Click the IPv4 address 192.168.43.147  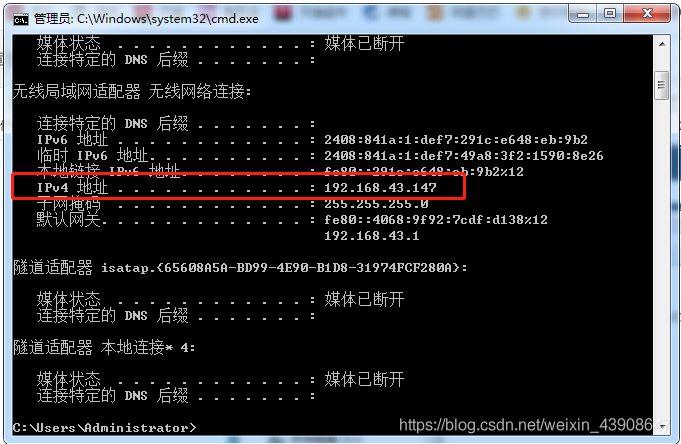point(380,188)
